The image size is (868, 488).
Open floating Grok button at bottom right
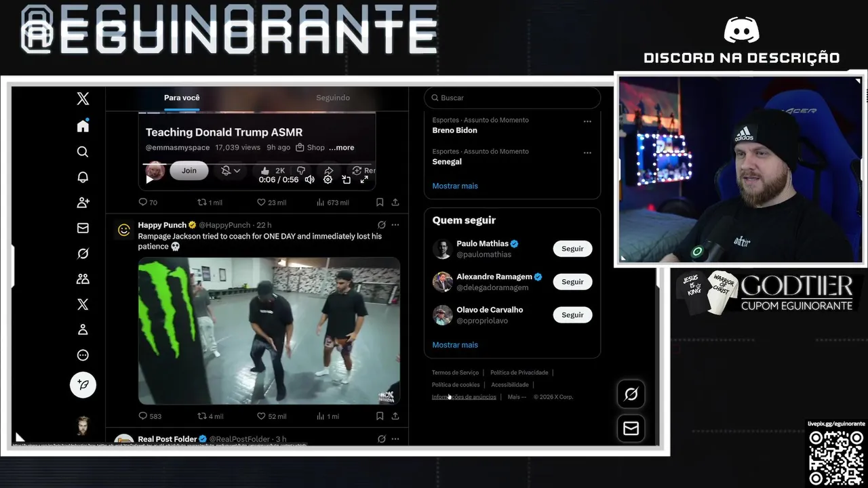(x=631, y=394)
